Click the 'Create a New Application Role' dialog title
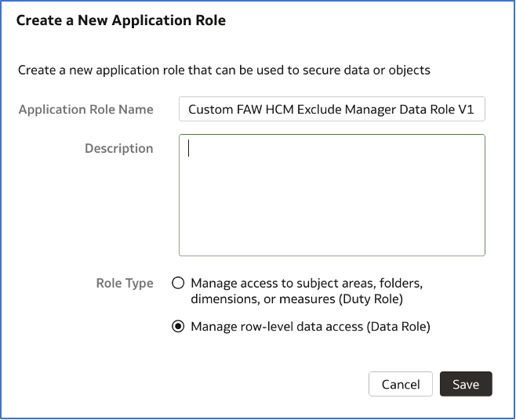 (121, 21)
